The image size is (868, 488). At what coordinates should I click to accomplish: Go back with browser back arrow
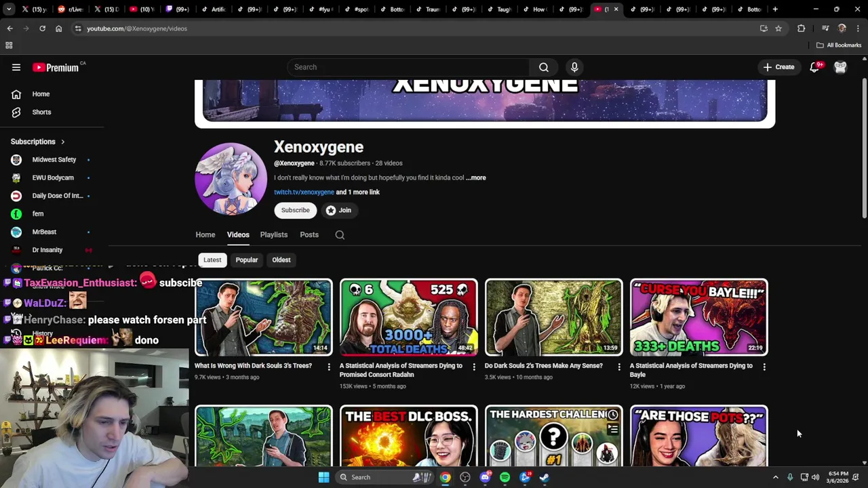[9, 28]
